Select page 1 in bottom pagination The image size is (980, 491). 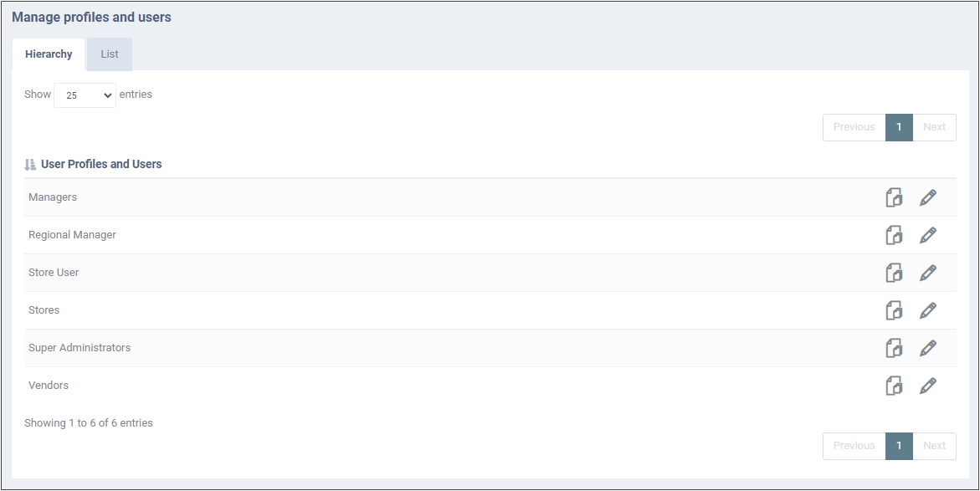pos(899,446)
